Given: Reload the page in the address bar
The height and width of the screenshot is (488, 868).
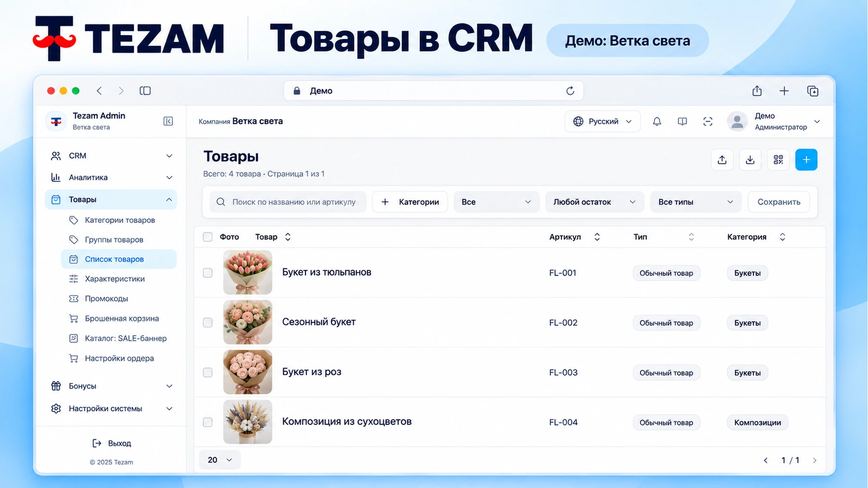Looking at the screenshot, I should click(x=570, y=91).
